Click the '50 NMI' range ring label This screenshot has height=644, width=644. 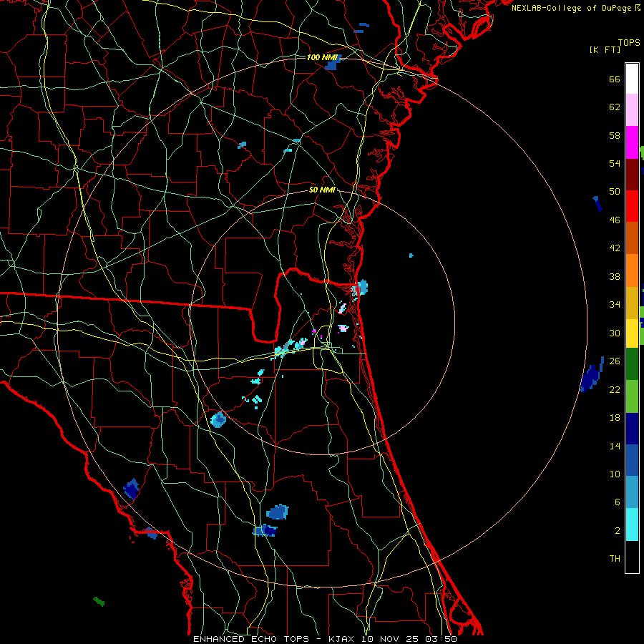click(322, 190)
